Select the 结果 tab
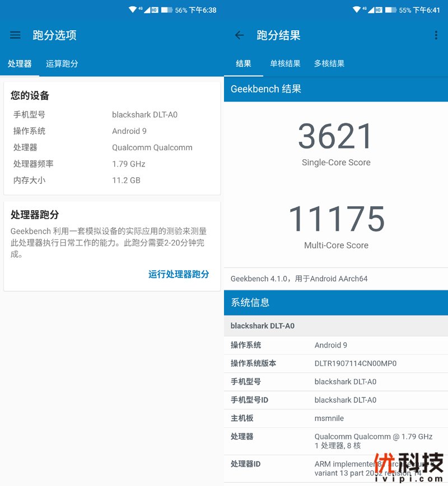This screenshot has height=486, width=448. pyautogui.click(x=244, y=63)
